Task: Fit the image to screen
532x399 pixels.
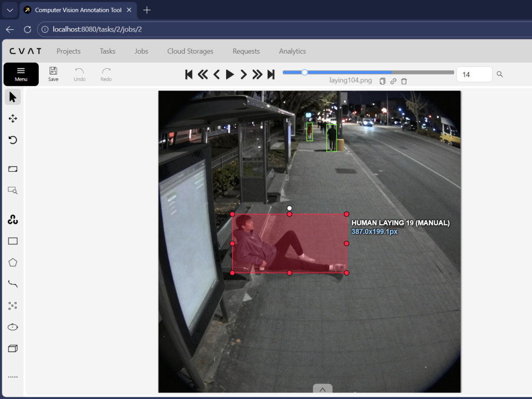Action: pos(13,169)
